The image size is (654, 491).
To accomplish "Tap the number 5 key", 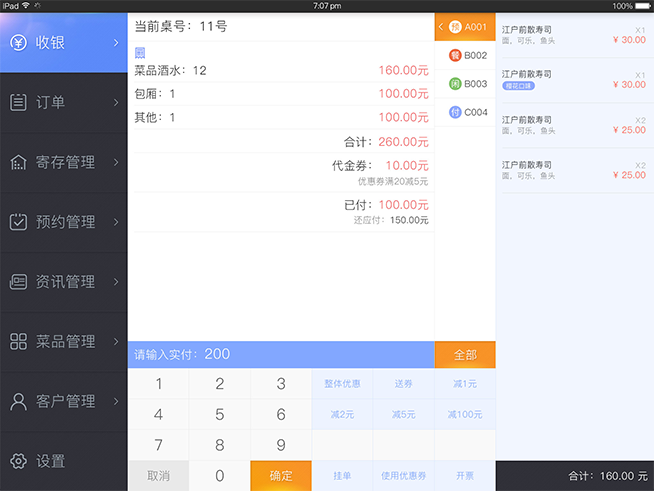I will coord(219,414).
